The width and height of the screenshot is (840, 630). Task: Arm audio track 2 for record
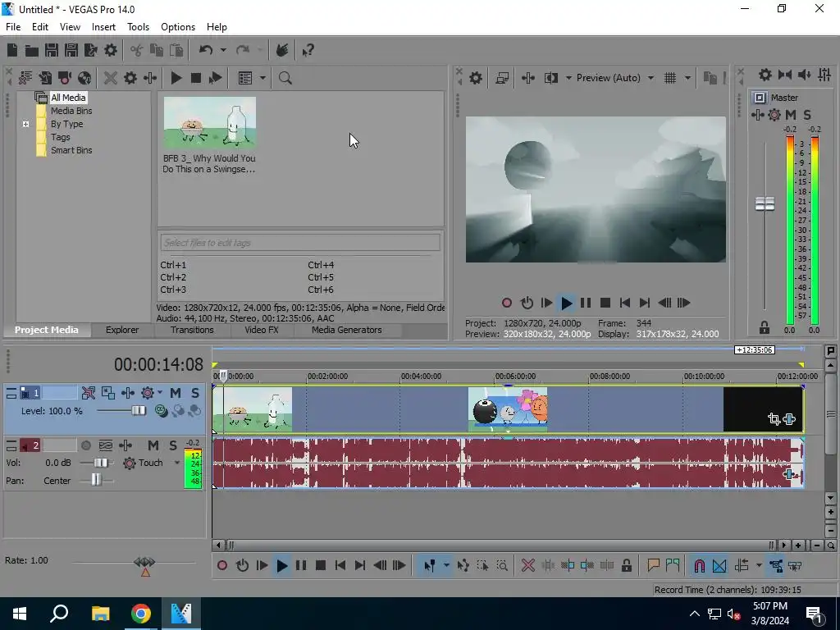[x=85, y=445]
